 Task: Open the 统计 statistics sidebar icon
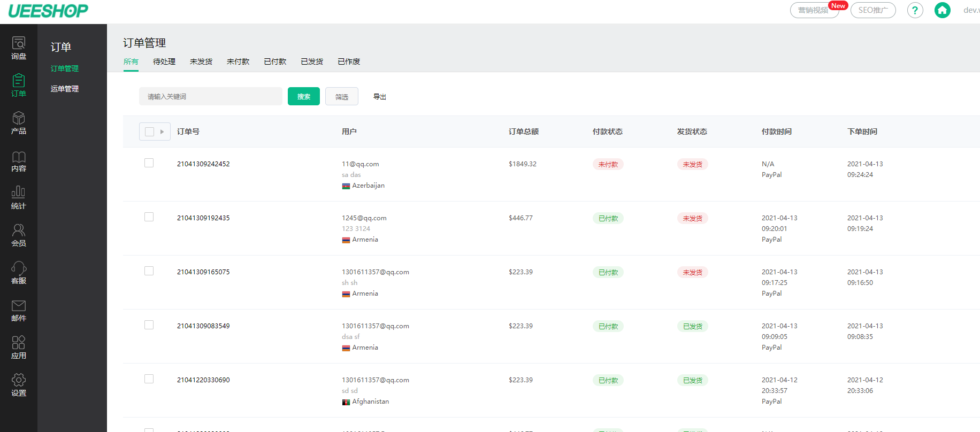[19, 198]
